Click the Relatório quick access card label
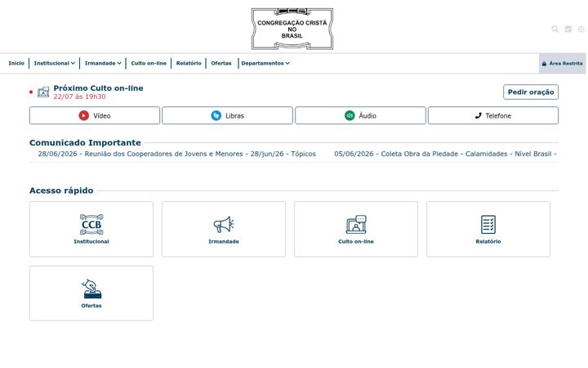Viewport: 588px width, 368px height. [488, 241]
